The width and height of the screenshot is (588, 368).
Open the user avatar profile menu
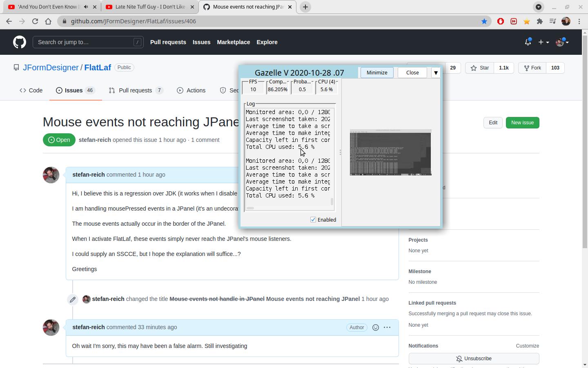[562, 42]
